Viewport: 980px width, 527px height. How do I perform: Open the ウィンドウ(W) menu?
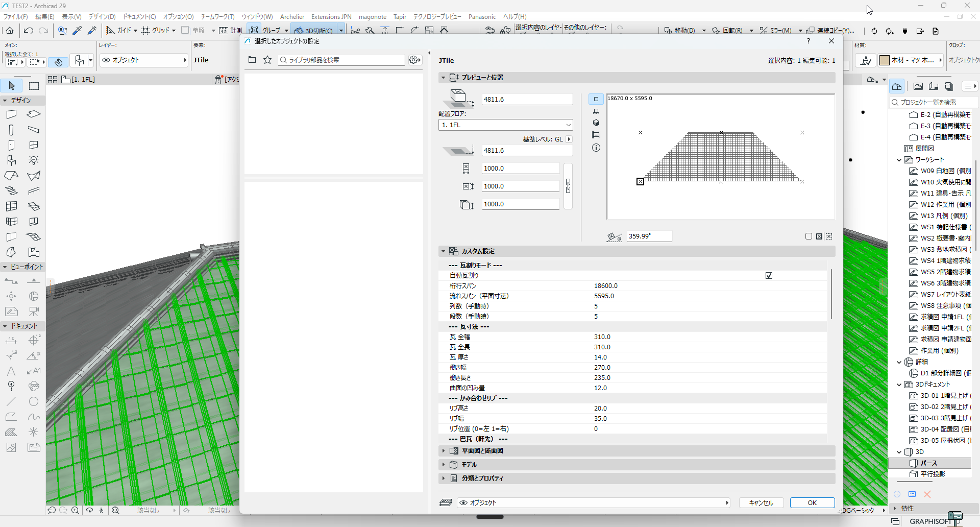[257, 17]
